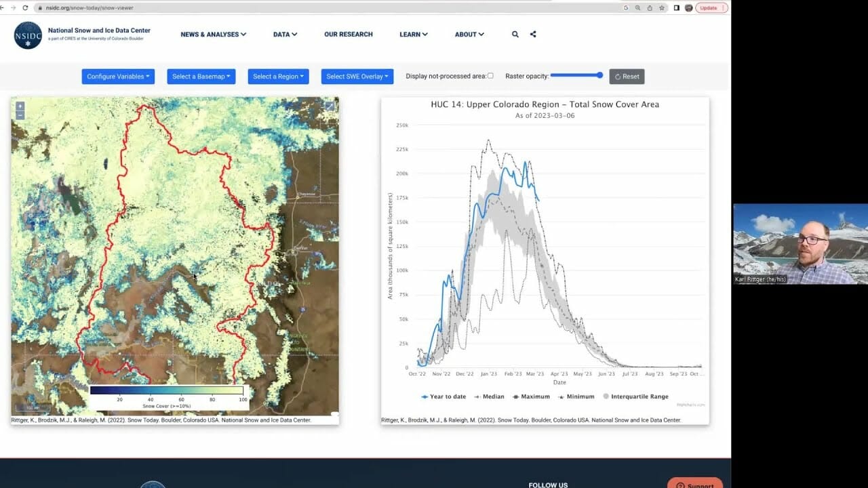The image size is (868, 488).
Task: Open the site search magnifier
Action: [x=515, y=35]
